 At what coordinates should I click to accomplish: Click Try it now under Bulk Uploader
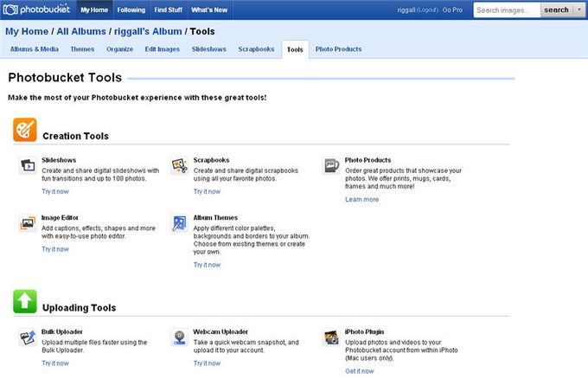pos(55,363)
